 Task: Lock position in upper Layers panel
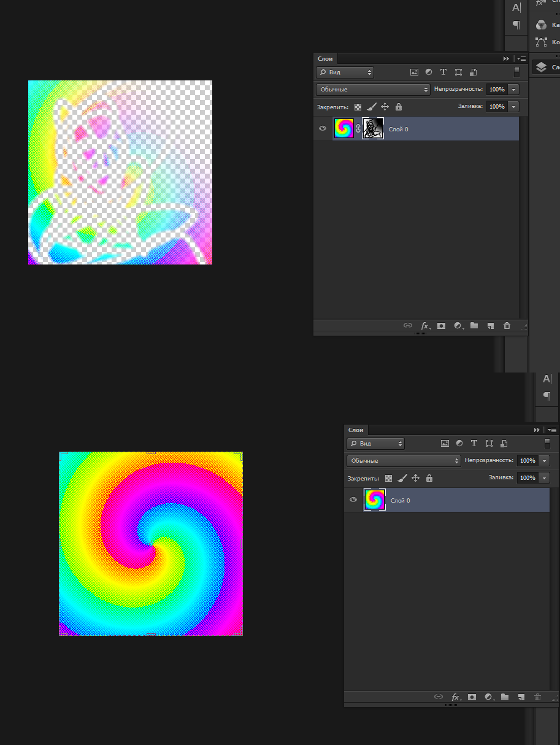pyautogui.click(x=385, y=107)
